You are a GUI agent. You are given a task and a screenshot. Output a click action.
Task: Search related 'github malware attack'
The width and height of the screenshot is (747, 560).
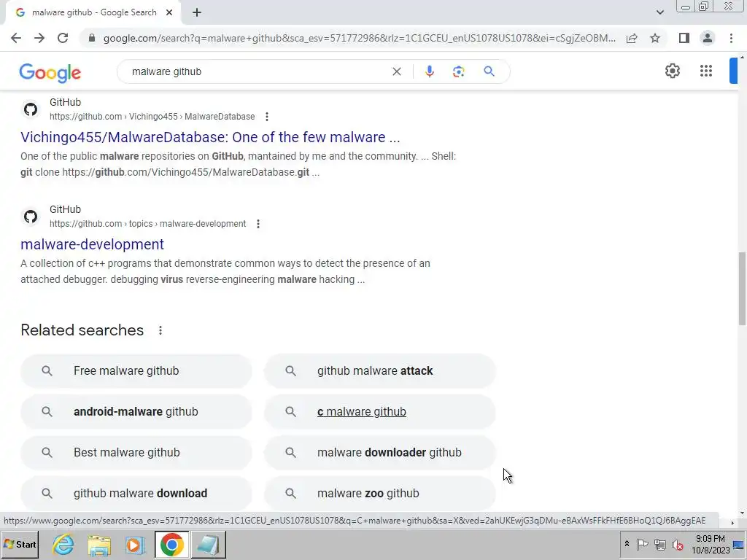380,371
